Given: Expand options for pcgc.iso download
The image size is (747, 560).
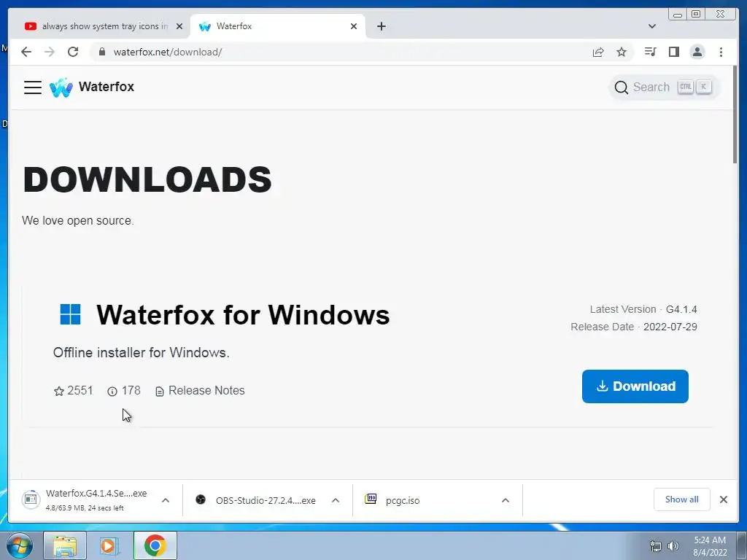Looking at the screenshot, I should coord(506,500).
